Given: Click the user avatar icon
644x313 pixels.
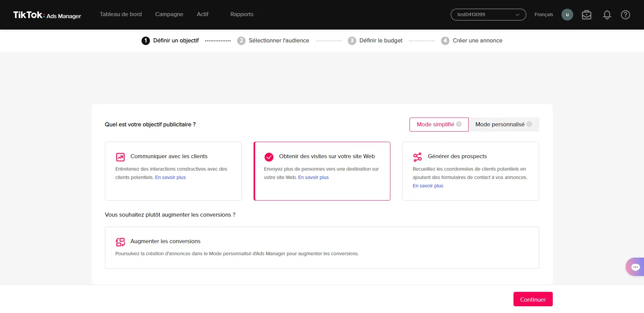Looking at the screenshot, I should pyautogui.click(x=567, y=15).
